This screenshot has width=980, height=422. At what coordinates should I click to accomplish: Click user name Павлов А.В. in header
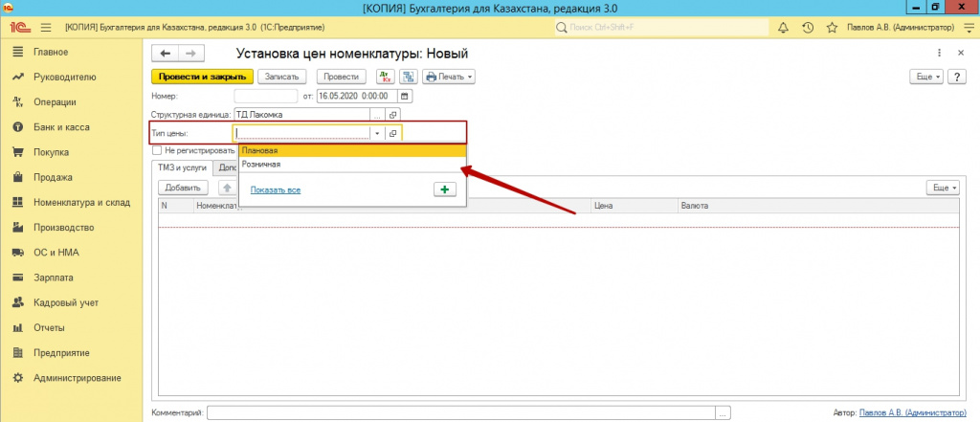(x=900, y=28)
